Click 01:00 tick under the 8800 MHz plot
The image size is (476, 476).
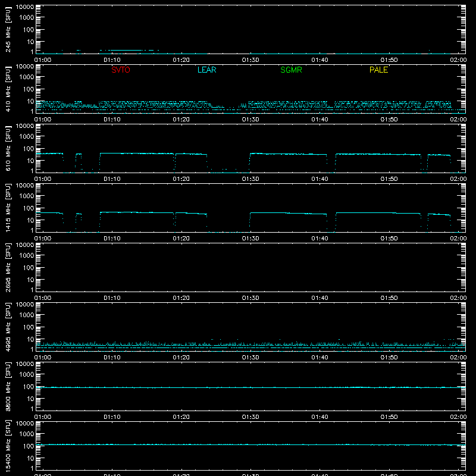43,417
